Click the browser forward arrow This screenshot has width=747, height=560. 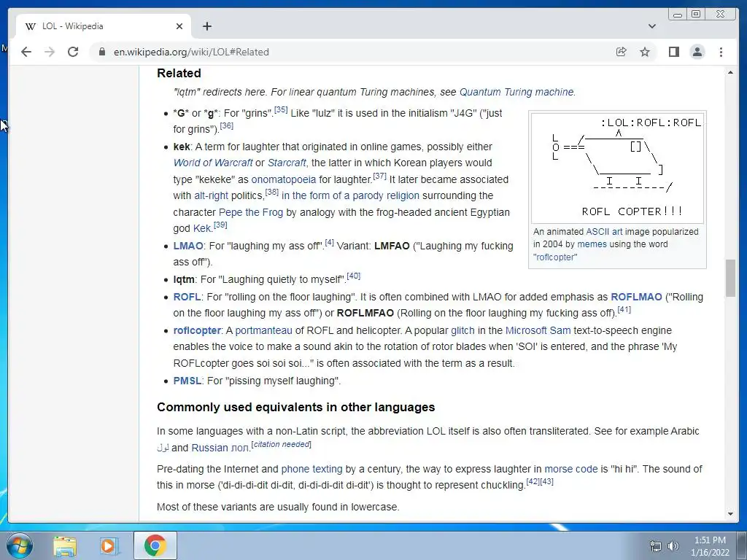pyautogui.click(x=50, y=52)
